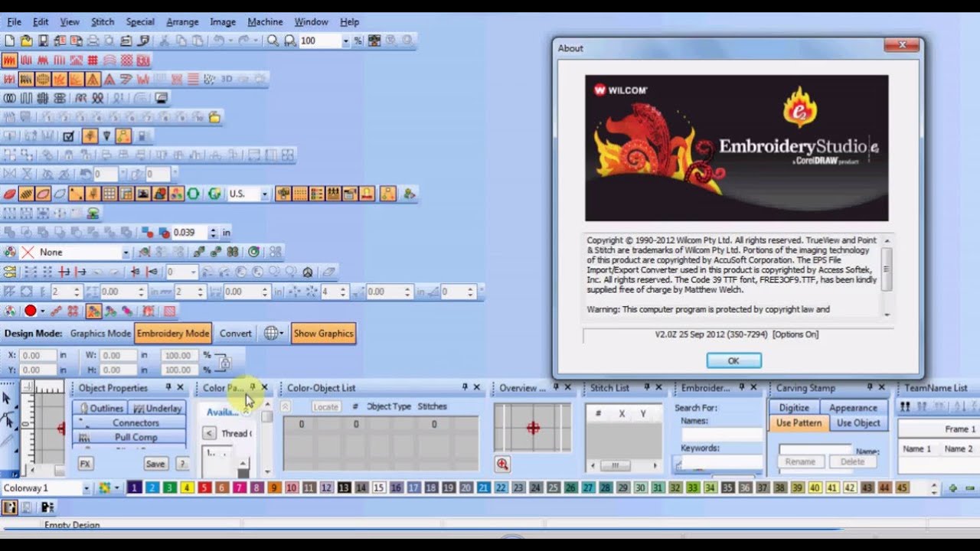
Task: Save the design with the floppy disk icon
Action: point(43,41)
